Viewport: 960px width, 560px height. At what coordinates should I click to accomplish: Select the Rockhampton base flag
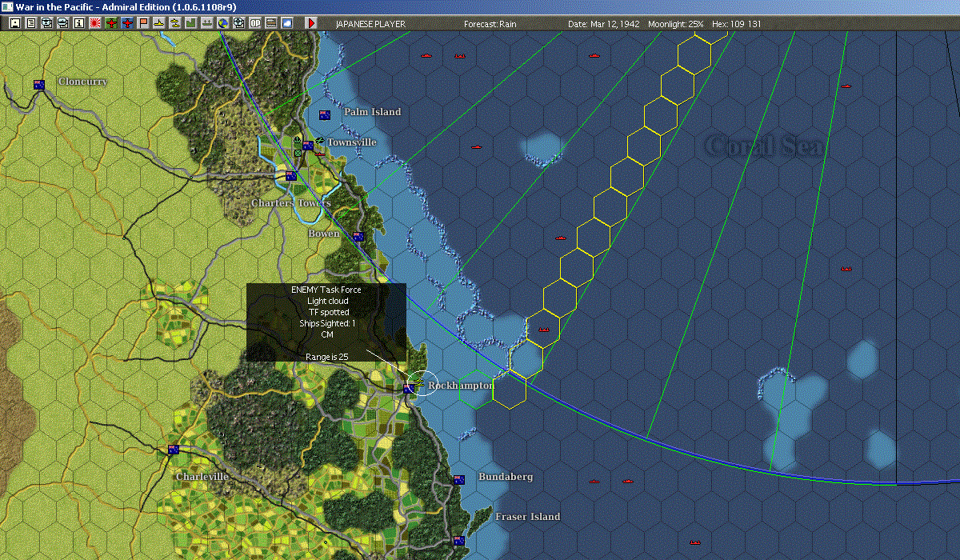(x=409, y=389)
